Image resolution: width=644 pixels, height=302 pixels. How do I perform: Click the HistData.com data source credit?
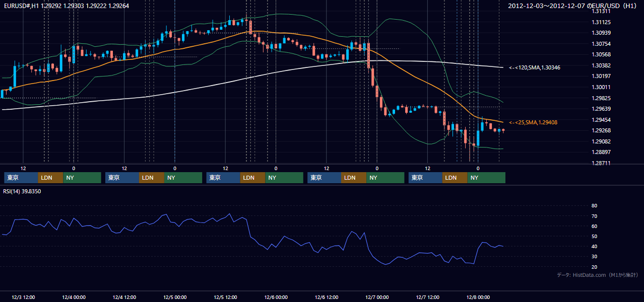click(x=598, y=275)
